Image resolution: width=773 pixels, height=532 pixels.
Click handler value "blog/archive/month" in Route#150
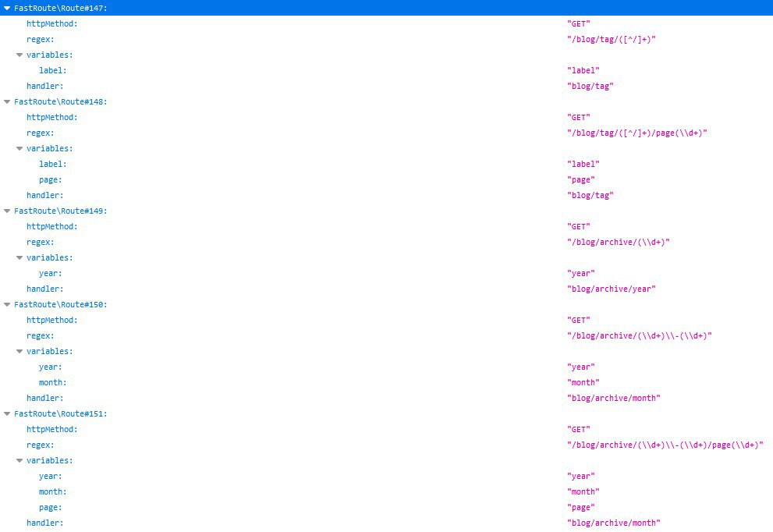[x=614, y=399]
